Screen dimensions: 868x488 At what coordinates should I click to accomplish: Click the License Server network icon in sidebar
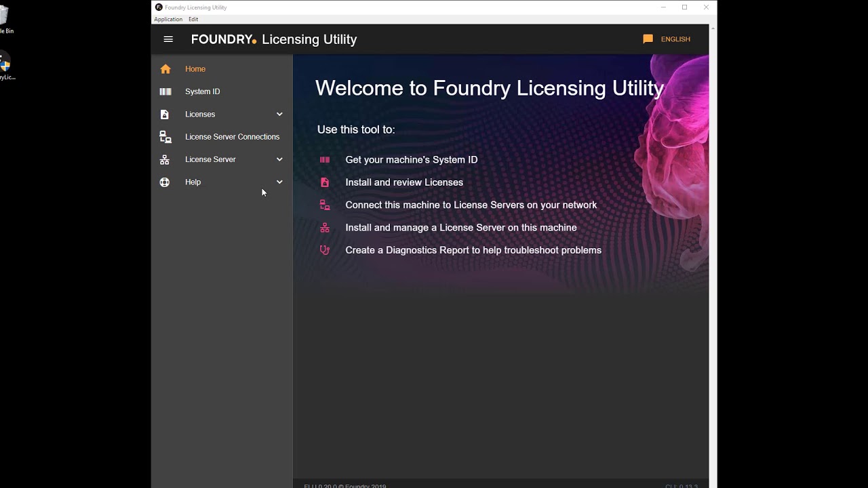(x=165, y=160)
